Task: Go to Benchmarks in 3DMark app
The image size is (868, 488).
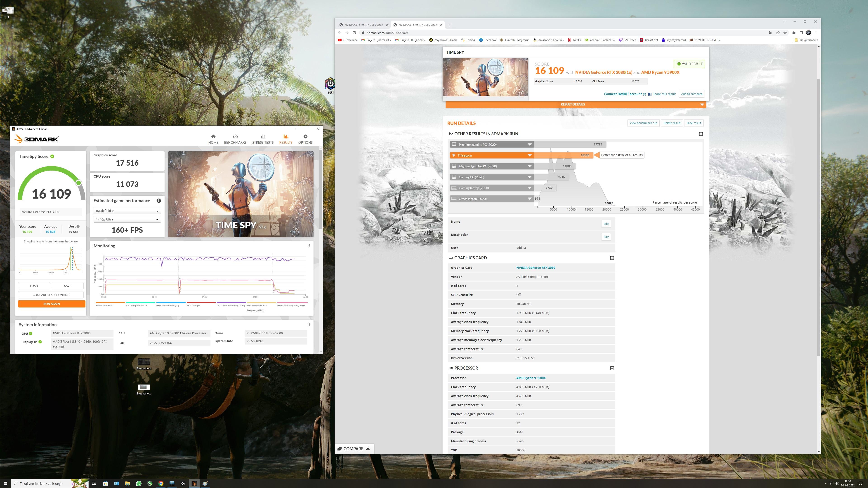Action: (x=235, y=139)
